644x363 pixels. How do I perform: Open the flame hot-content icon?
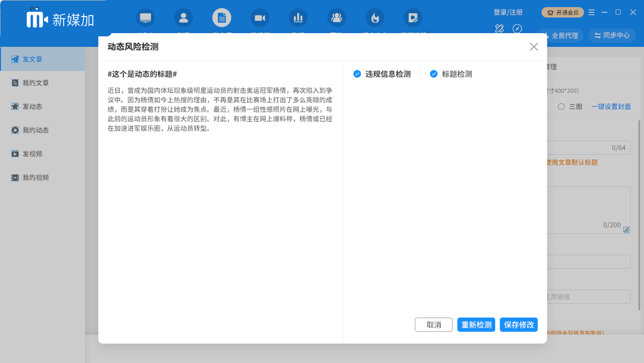pyautogui.click(x=375, y=18)
